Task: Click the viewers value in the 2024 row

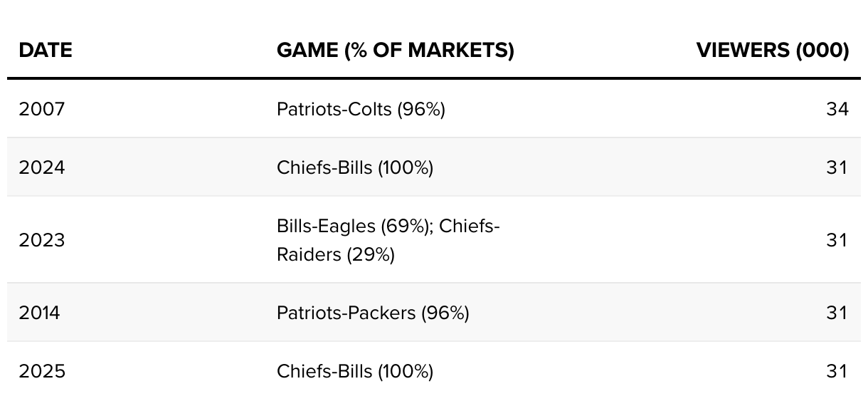Action: (x=837, y=167)
